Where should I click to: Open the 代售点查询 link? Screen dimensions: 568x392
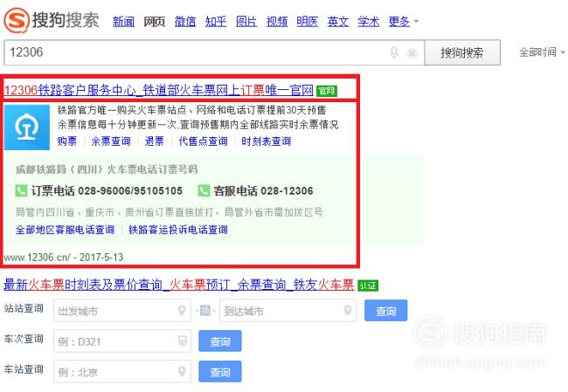[x=204, y=141]
